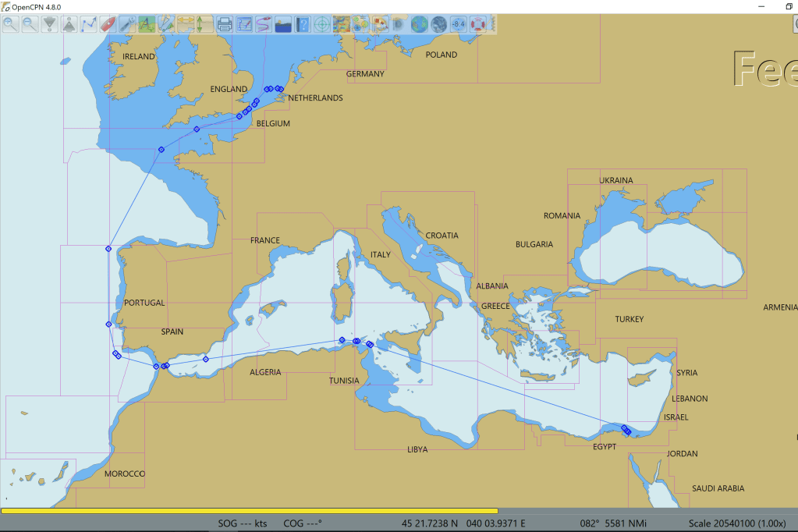Click the yellow chart bar at bottom
This screenshot has width=798, height=532.
click(249, 511)
